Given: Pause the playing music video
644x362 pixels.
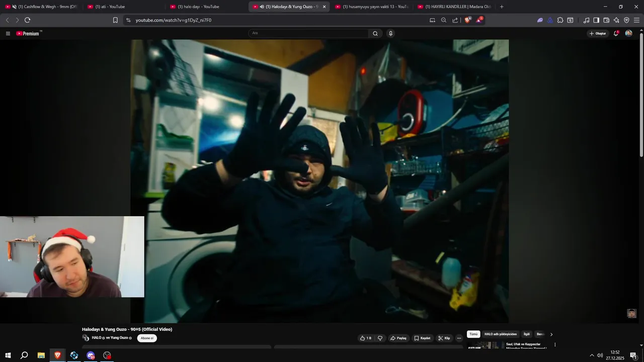Looking at the screenshot, I should tap(319, 181).
